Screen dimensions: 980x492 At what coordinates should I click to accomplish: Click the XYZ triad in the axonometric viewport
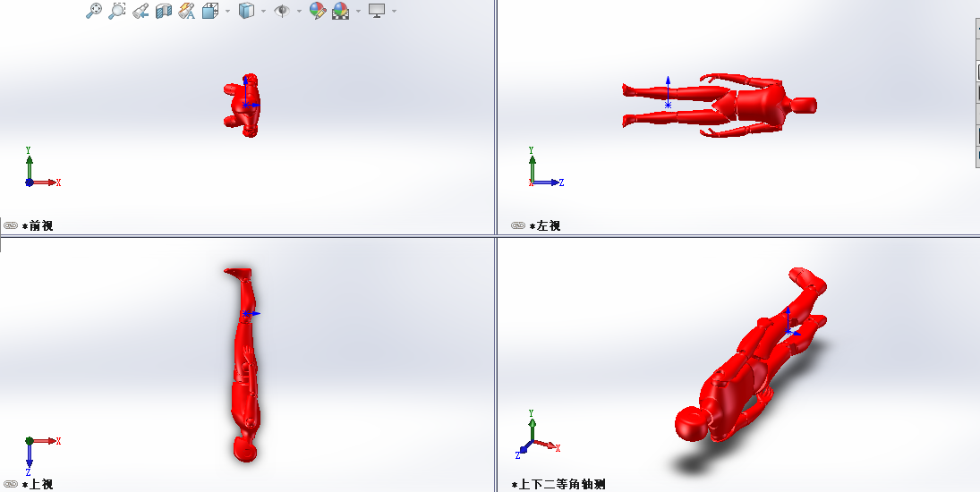(538, 435)
